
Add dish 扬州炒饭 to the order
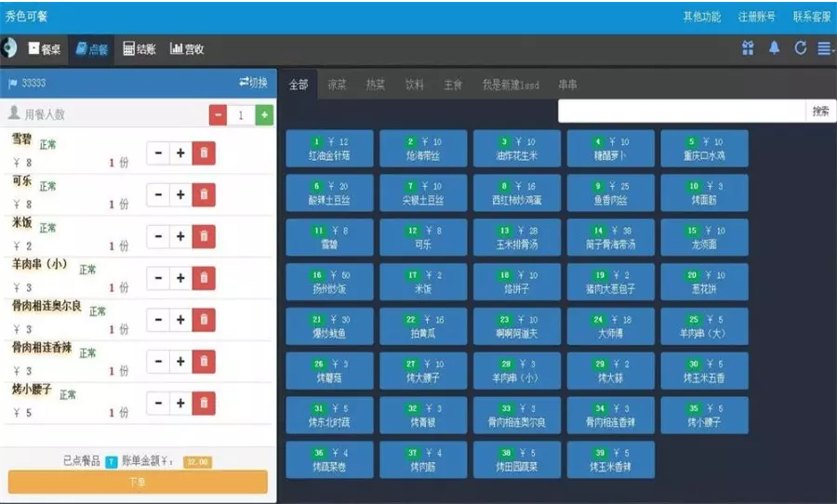coord(329,282)
